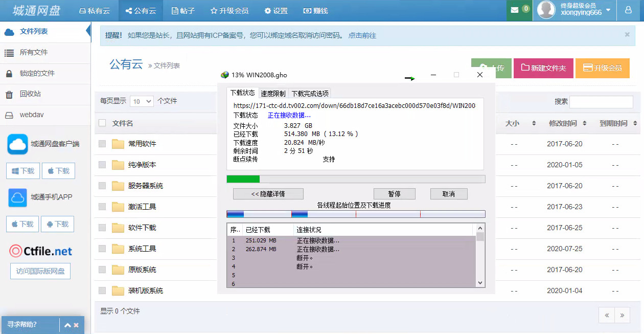Click the 点击前往 link
Viewport: 644px width, 334px height.
click(x=362, y=36)
